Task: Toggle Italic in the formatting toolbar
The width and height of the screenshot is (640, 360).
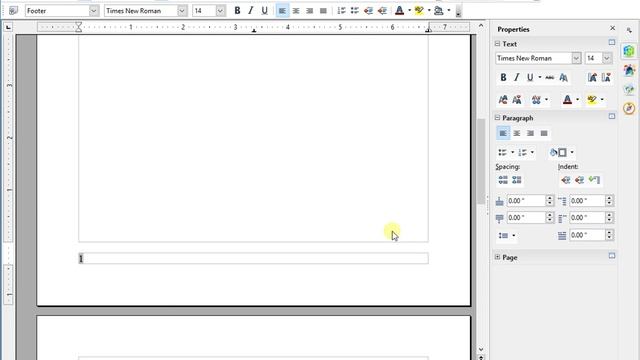Action: (251, 11)
